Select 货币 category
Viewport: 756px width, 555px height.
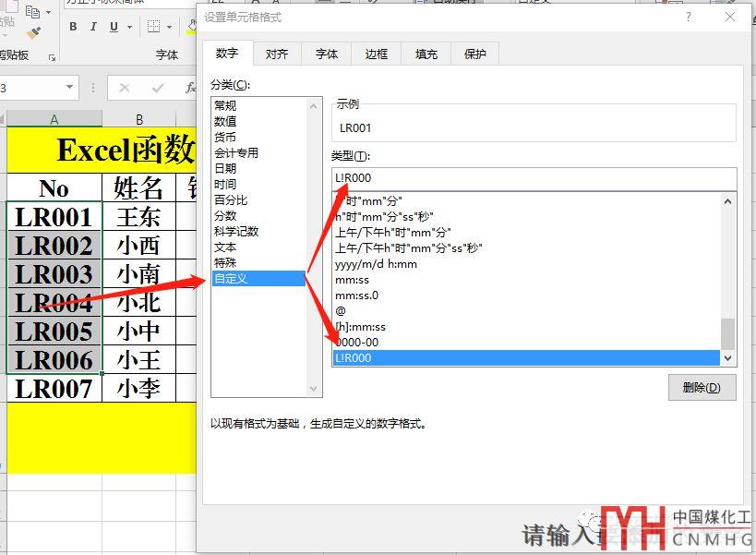tap(259, 137)
